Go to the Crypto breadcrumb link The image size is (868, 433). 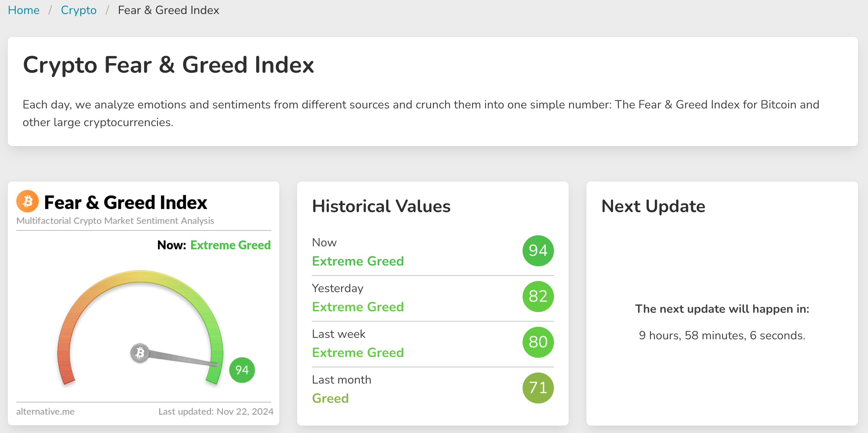click(x=79, y=10)
